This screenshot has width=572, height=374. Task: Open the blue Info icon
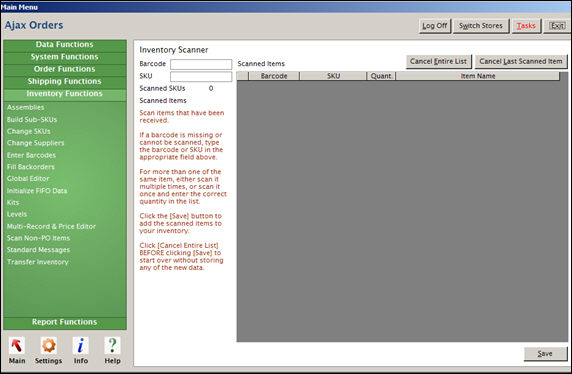pyautogui.click(x=81, y=345)
